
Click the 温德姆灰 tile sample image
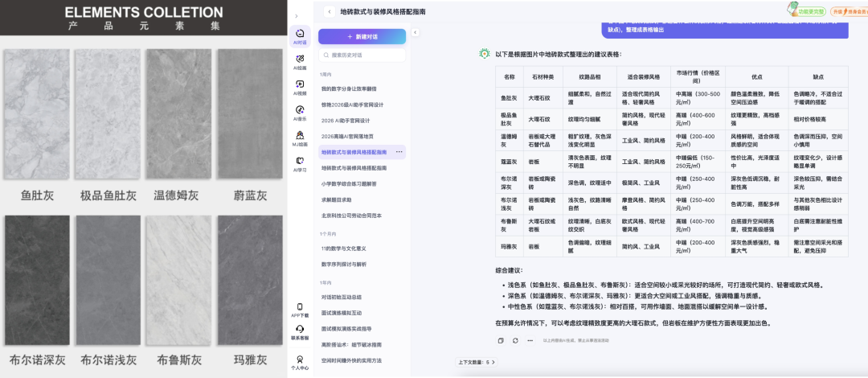[x=178, y=114]
